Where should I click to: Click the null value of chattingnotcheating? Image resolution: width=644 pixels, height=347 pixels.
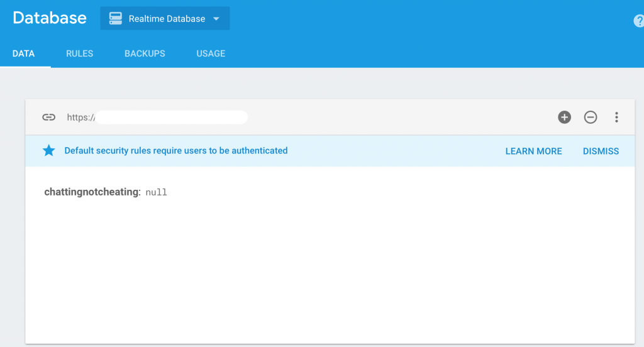coord(157,192)
